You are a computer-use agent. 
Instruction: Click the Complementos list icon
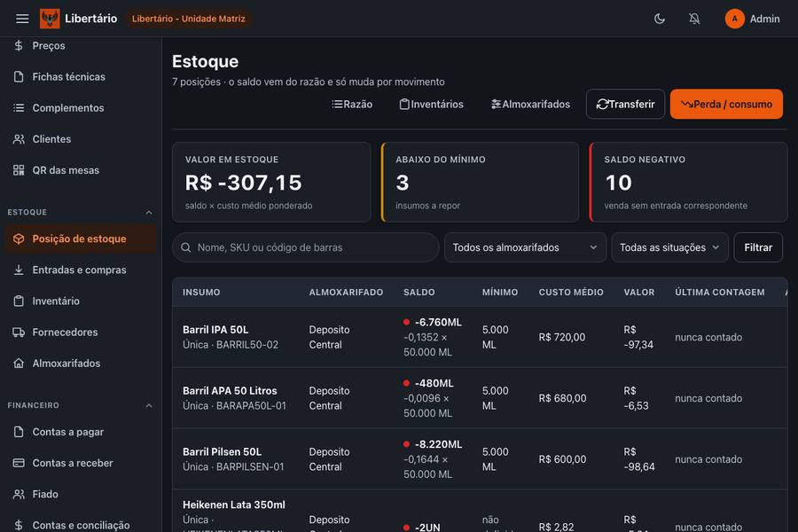coord(19,108)
